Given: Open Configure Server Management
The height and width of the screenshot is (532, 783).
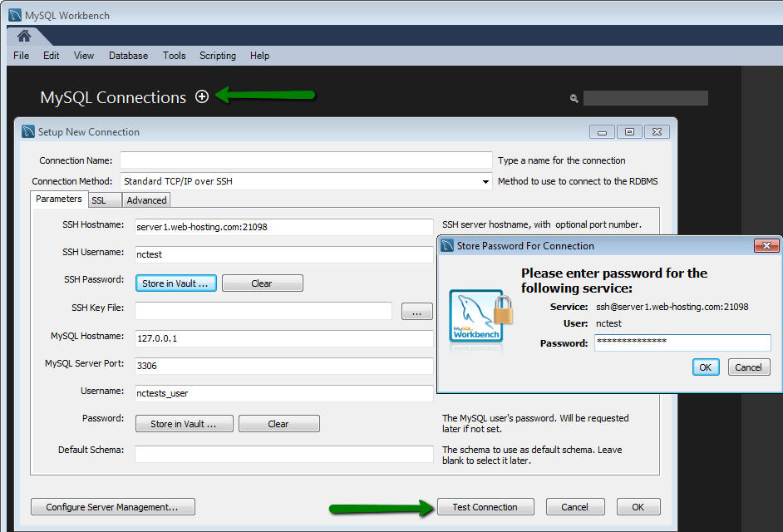Looking at the screenshot, I should tap(112, 506).
